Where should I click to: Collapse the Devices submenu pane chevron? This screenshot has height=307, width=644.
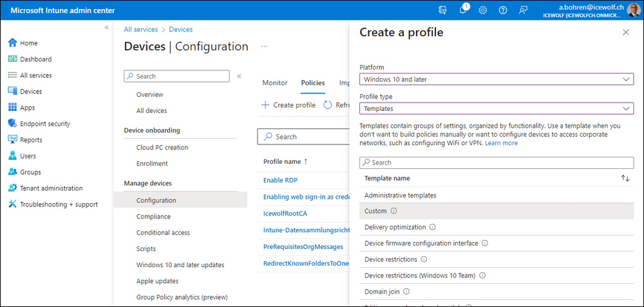(x=239, y=76)
